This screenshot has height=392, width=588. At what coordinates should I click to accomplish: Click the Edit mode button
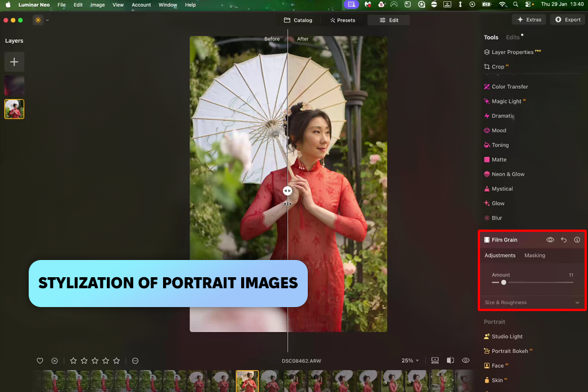389,20
